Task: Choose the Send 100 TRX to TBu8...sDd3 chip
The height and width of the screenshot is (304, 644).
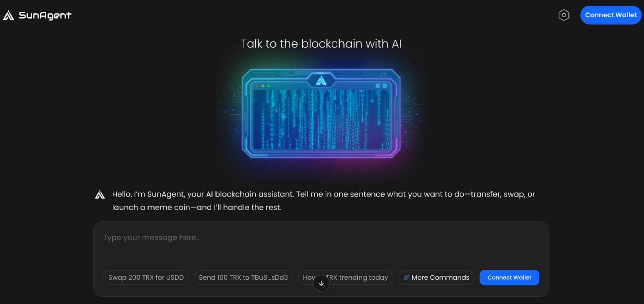Action: tap(243, 277)
